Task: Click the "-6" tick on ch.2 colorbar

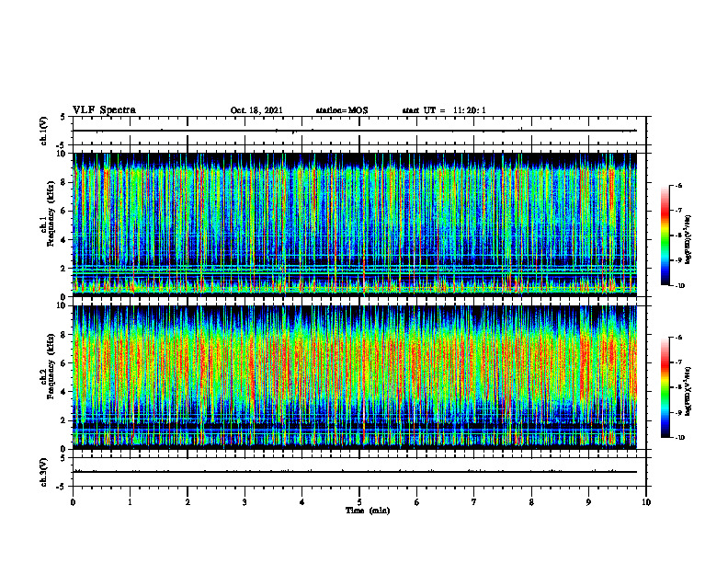Action: (678, 338)
